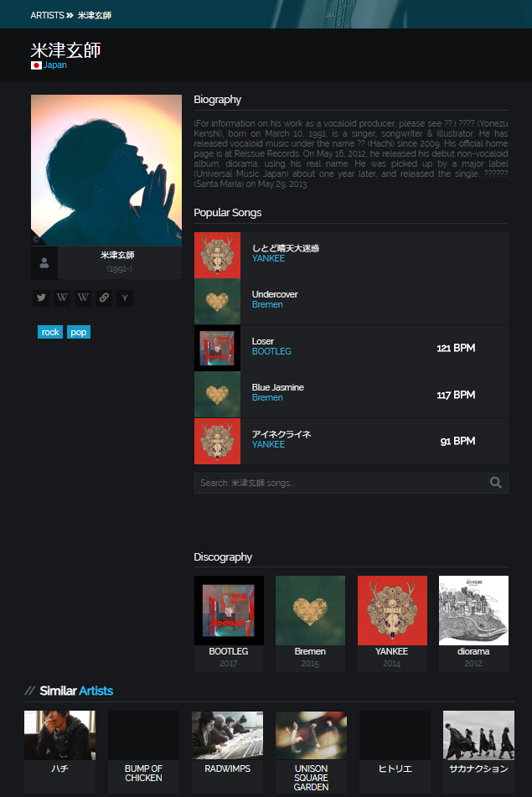532x797 pixels.
Task: Open the diorama 2012 album cover
Action: click(x=473, y=610)
